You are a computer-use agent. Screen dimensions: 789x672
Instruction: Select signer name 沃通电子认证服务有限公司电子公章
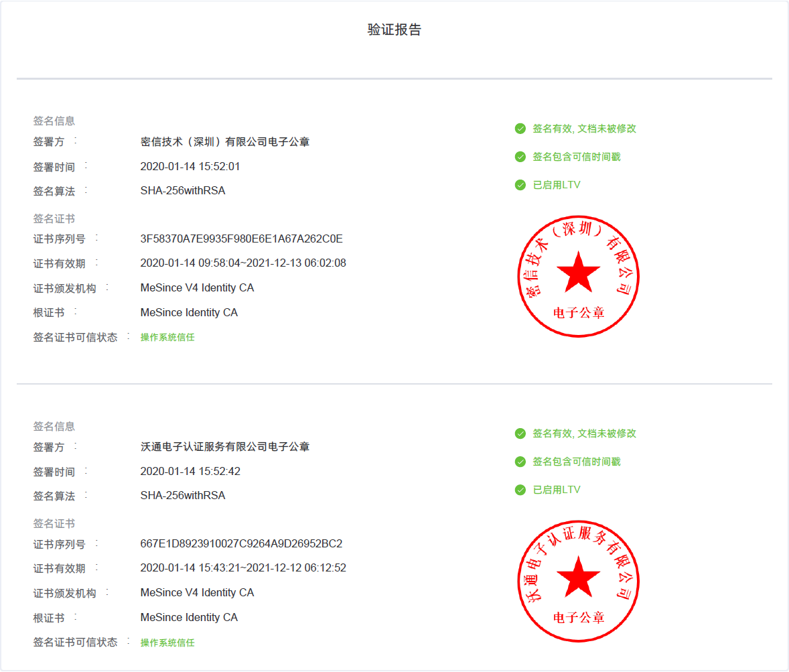tap(225, 447)
